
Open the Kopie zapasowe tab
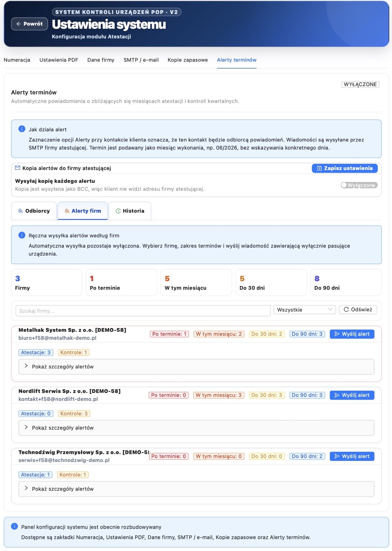[x=188, y=60]
